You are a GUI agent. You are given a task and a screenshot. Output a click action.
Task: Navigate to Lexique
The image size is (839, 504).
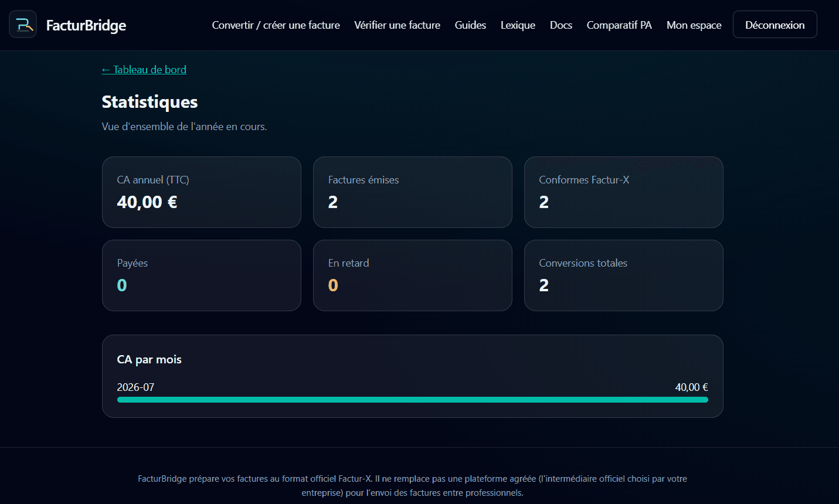tap(518, 25)
